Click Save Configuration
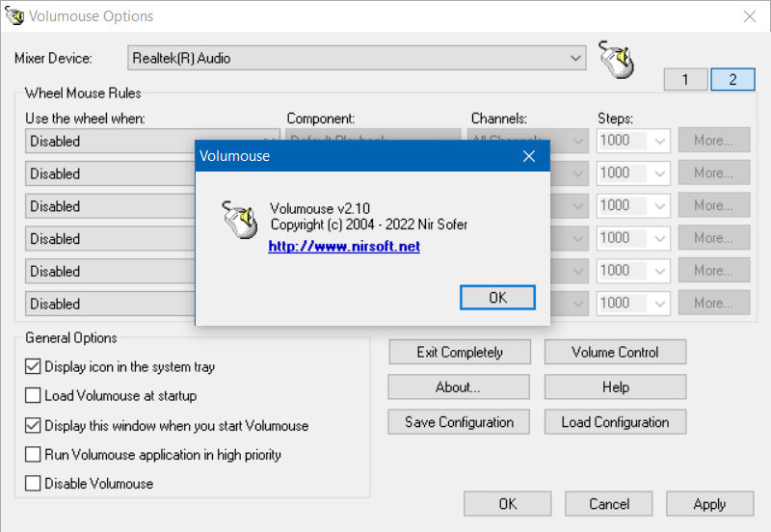 tap(459, 422)
